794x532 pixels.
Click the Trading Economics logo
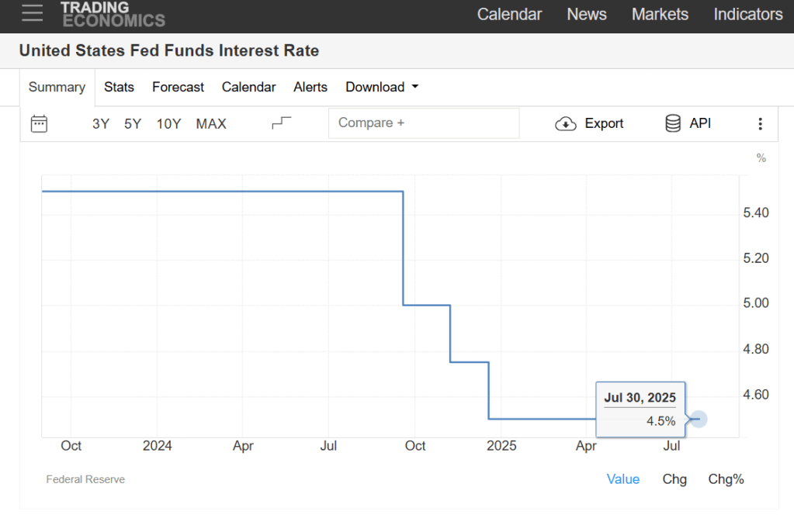113,14
